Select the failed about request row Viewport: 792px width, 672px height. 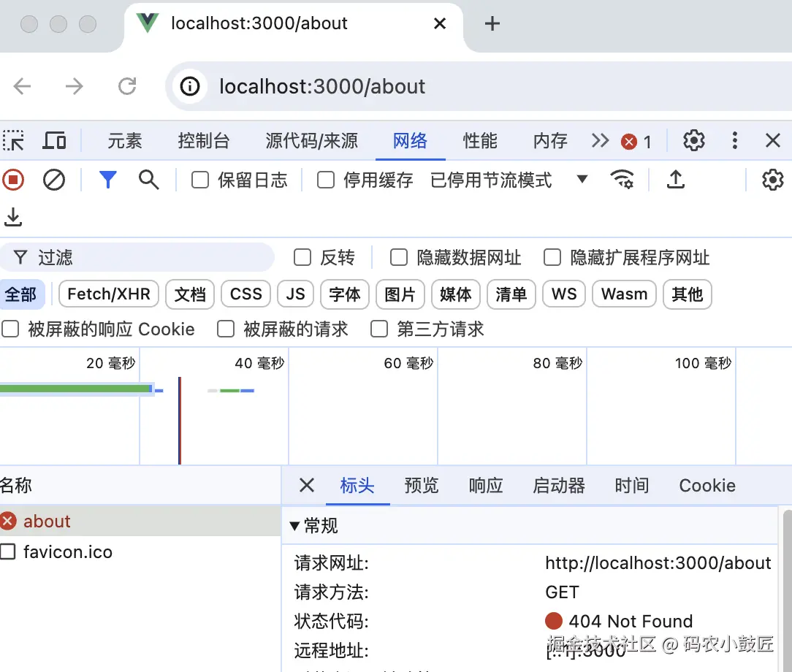coord(140,521)
